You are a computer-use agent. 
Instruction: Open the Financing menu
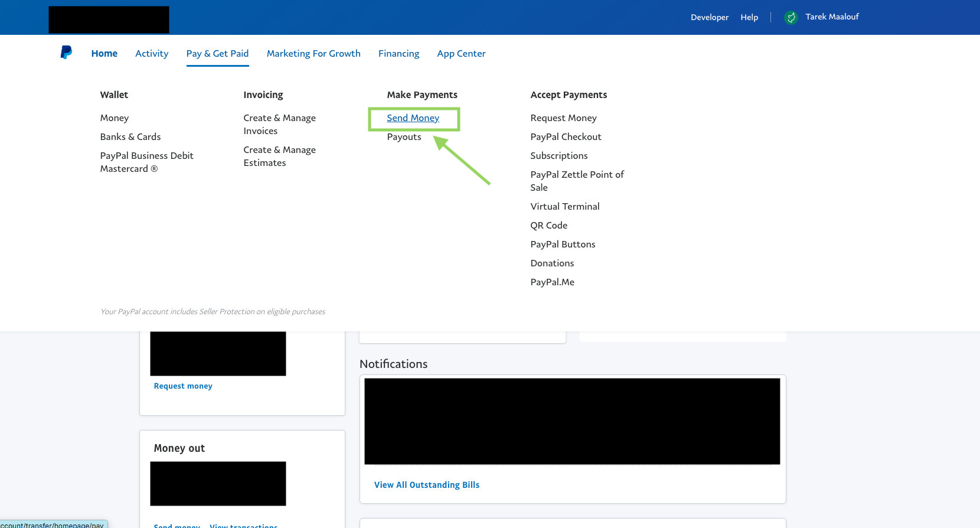click(x=399, y=53)
